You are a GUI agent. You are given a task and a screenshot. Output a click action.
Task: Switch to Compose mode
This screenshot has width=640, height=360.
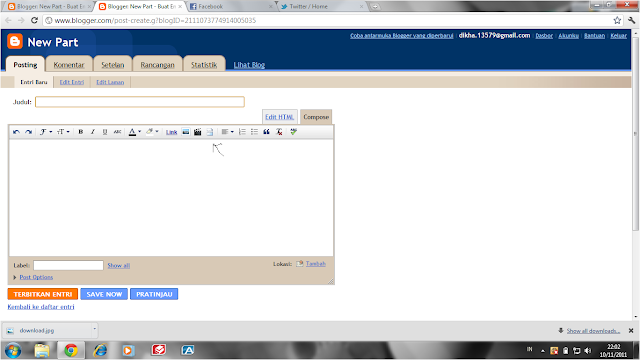coord(316,117)
